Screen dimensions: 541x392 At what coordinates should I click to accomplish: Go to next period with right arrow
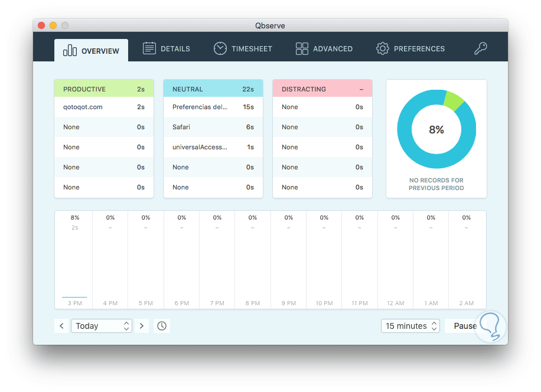142,326
